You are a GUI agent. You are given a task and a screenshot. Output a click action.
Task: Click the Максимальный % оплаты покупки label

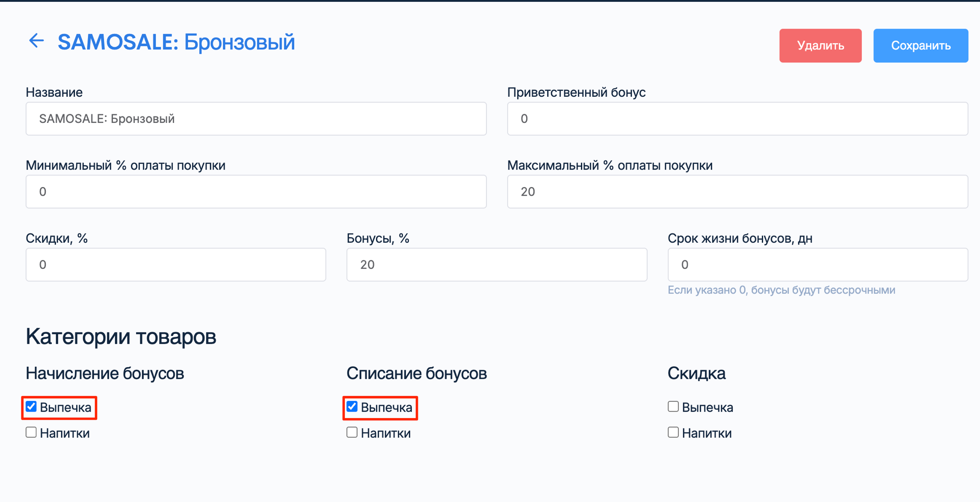610,165
